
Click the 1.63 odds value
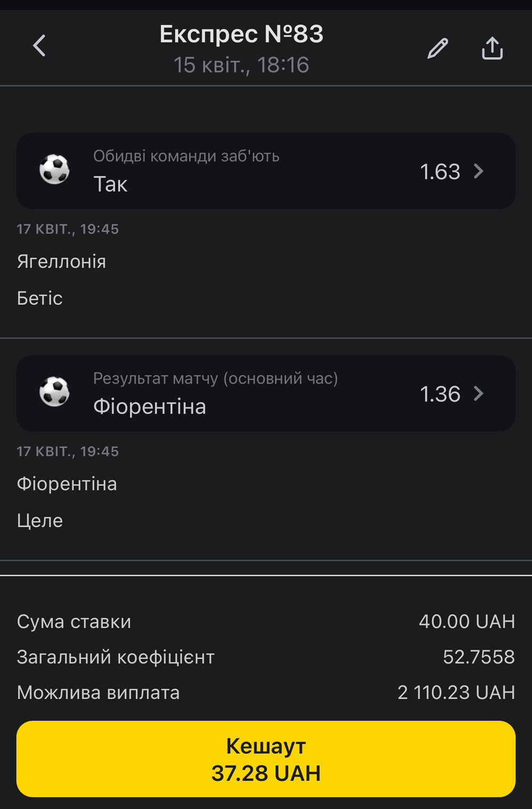pos(440,172)
